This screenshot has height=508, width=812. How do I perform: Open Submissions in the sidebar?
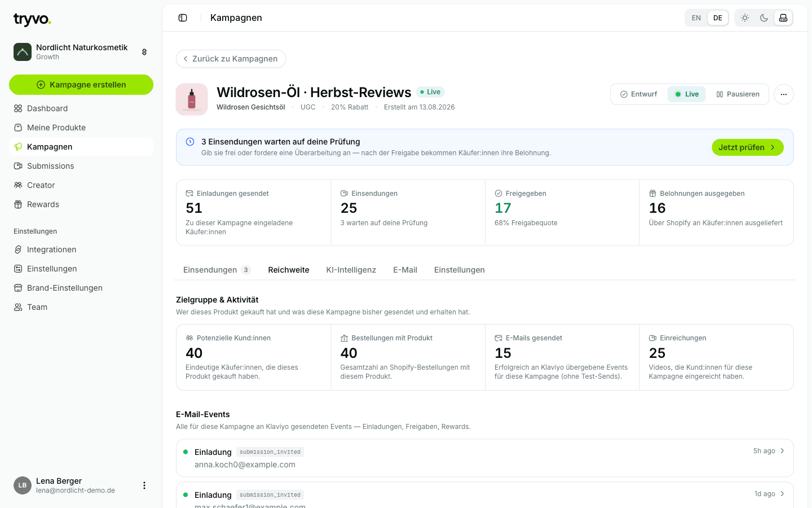[81, 166]
